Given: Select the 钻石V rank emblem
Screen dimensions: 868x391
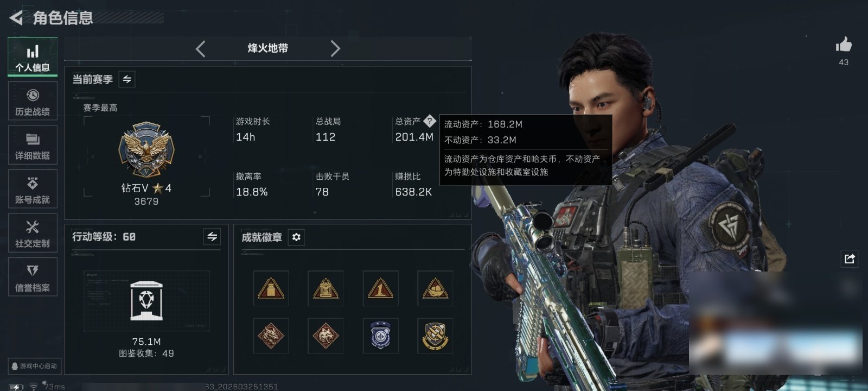Looking at the screenshot, I should pyautogui.click(x=146, y=149).
